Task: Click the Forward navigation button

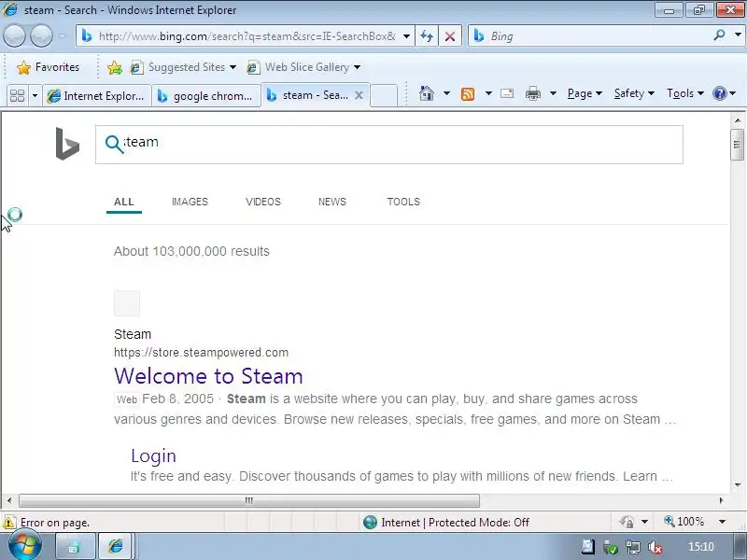Action: click(41, 35)
